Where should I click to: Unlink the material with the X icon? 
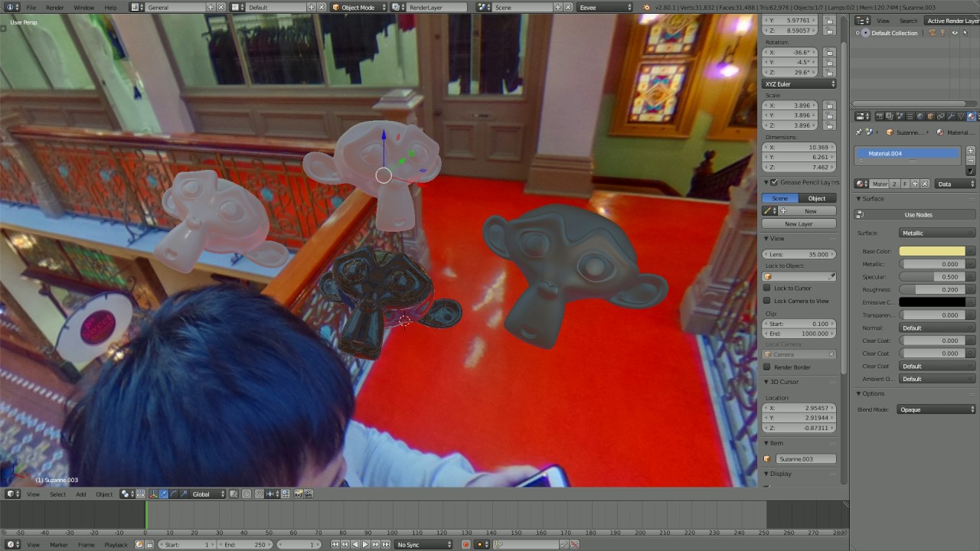pyautogui.click(x=925, y=184)
